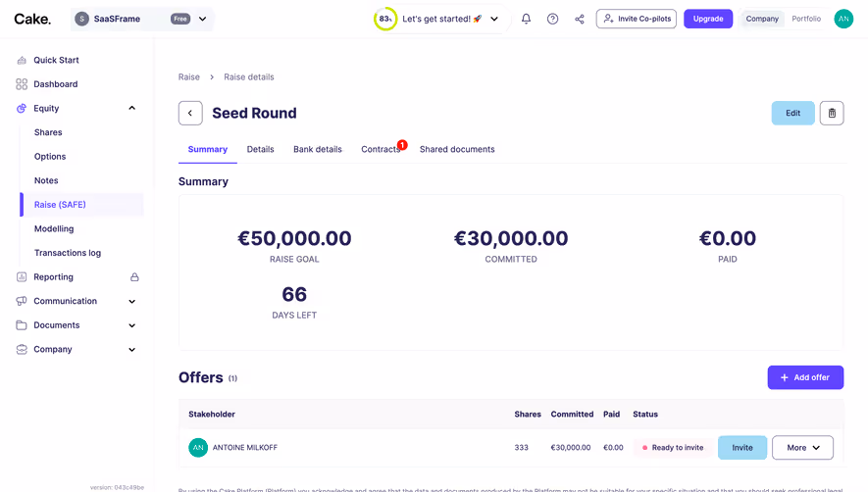868x492 pixels.
Task: Click the Company sidebar icon
Action: click(x=22, y=349)
